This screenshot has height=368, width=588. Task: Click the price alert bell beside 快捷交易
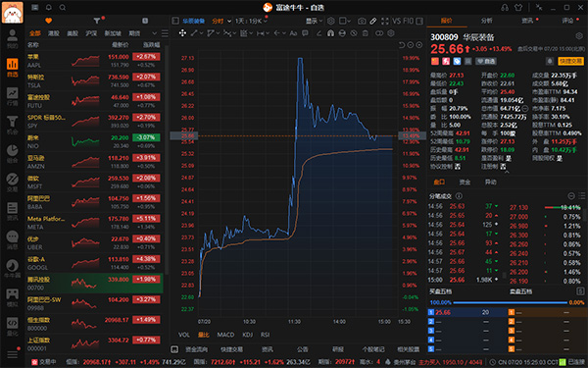point(550,61)
